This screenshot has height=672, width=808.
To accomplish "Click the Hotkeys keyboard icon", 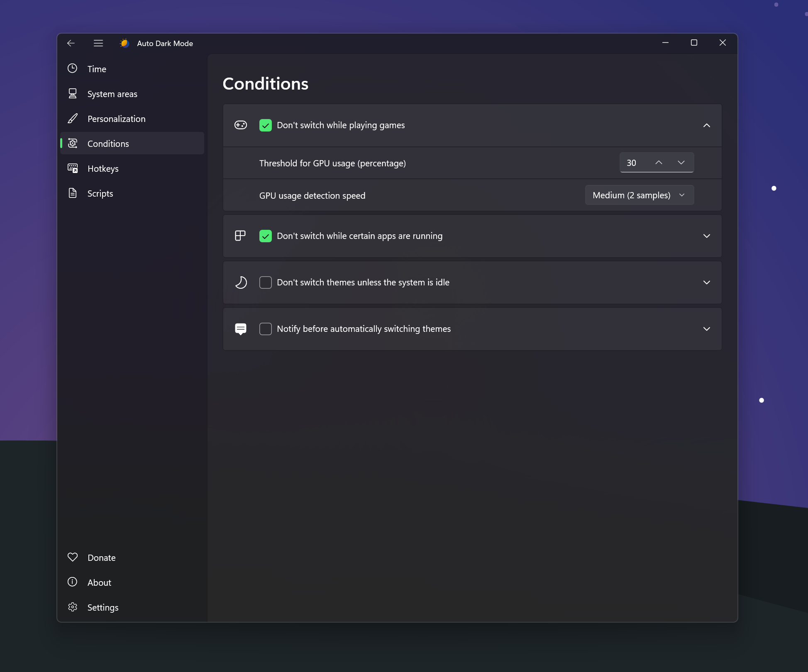I will point(73,168).
